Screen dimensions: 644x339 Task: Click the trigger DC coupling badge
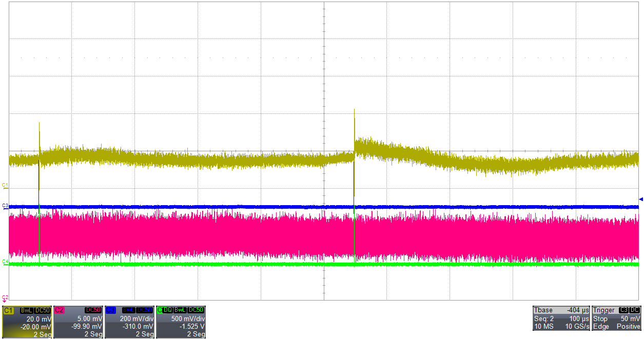tap(635, 310)
